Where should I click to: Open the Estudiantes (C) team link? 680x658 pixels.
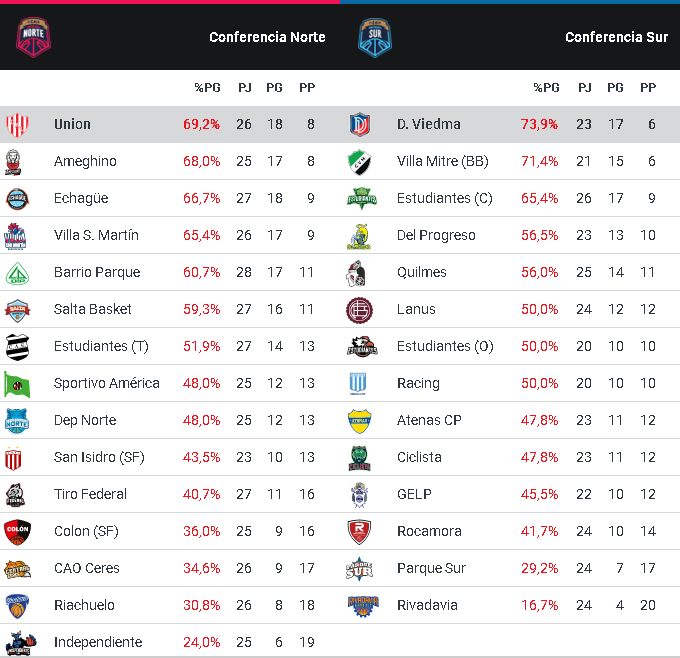point(444,199)
